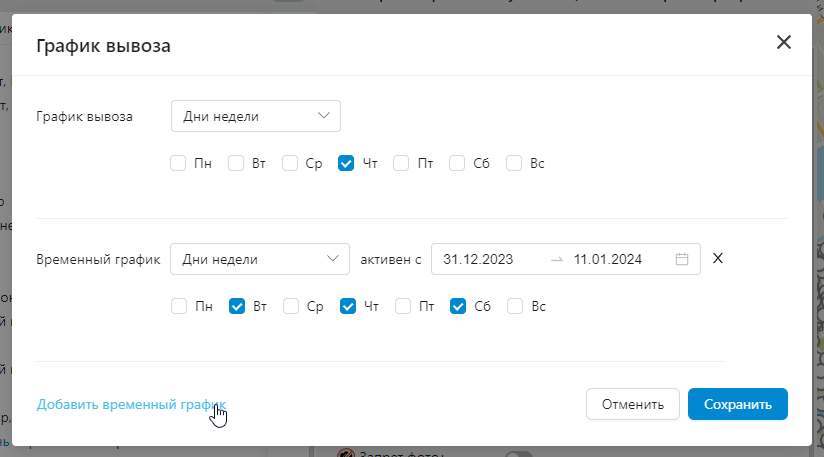Tick Вс in the temporary schedule
Image resolution: width=824 pixels, height=457 pixels.
pyautogui.click(x=516, y=306)
